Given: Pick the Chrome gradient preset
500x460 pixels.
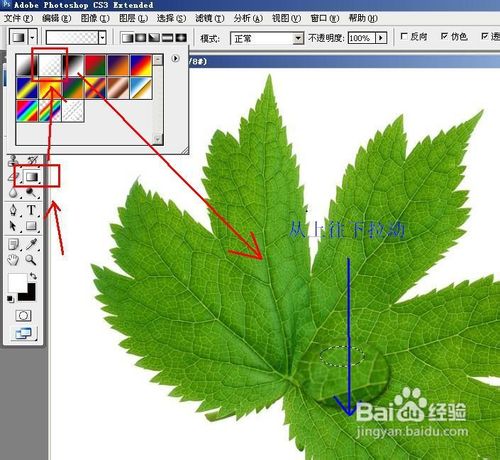Looking at the screenshot, I should pos(141,88).
